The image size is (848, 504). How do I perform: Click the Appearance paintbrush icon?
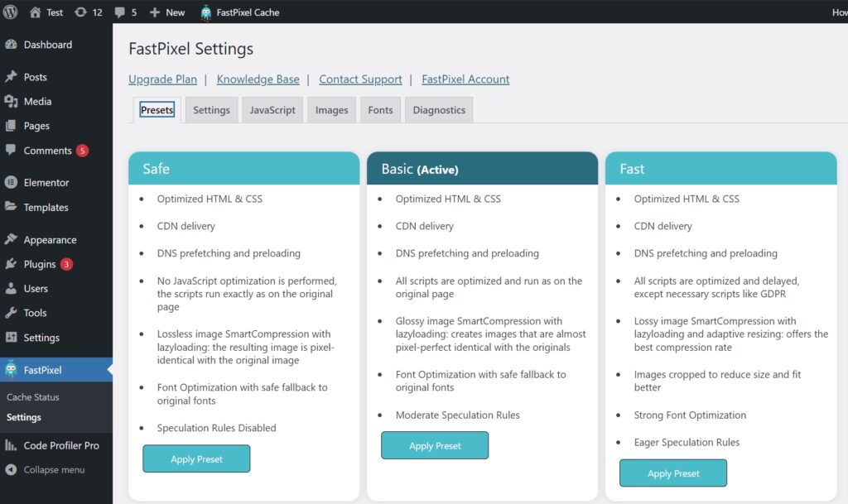11,239
